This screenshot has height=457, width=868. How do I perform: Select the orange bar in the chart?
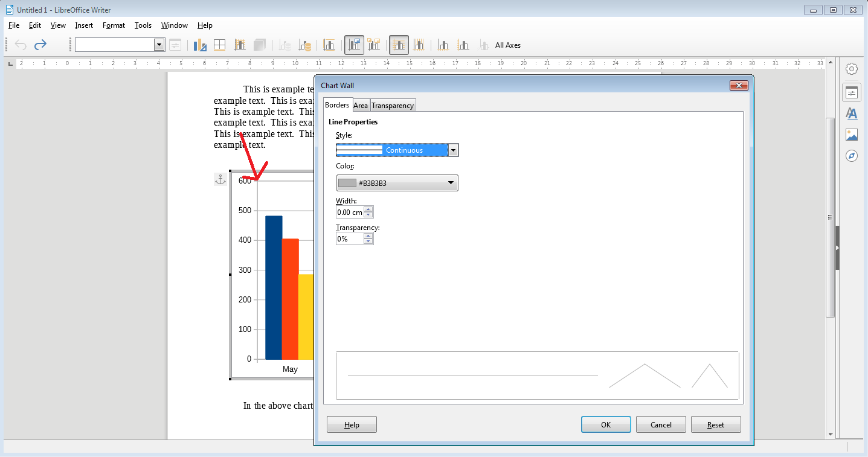click(290, 299)
